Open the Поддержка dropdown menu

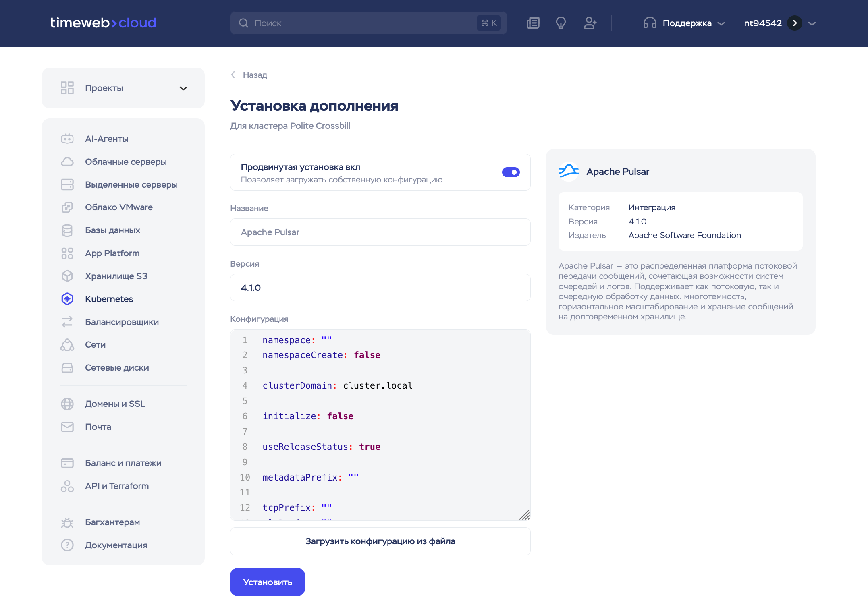point(687,23)
